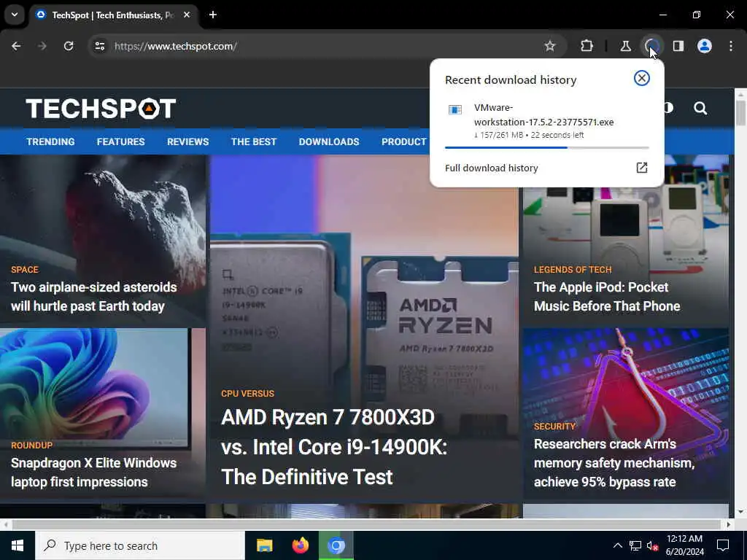
Task: Click the ROUNDUP category label
Action: point(32,446)
